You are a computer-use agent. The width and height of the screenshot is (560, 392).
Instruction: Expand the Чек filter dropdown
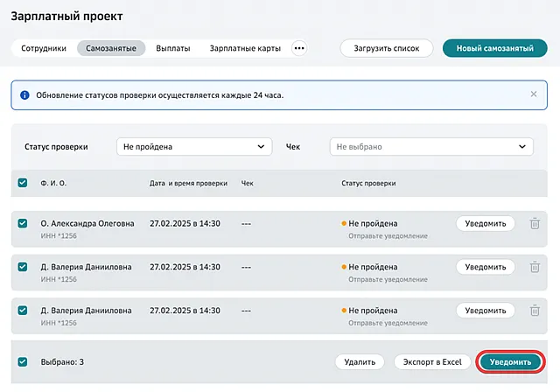[x=430, y=147]
